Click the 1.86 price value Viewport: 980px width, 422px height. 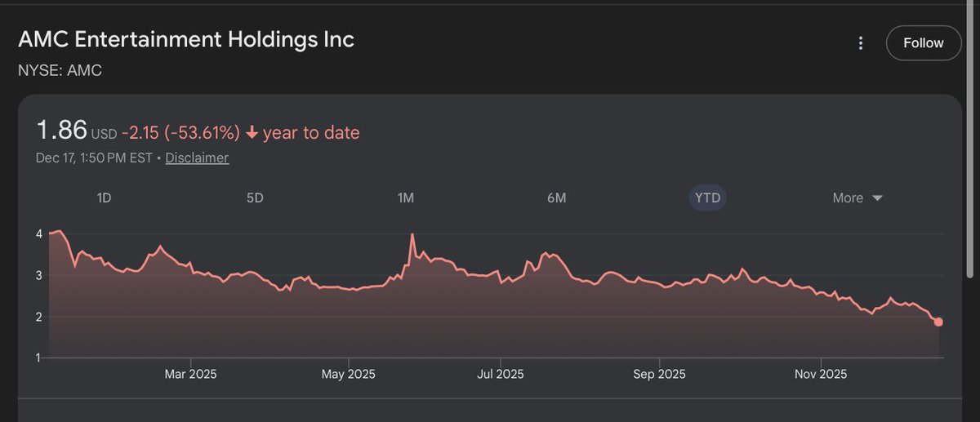pyautogui.click(x=62, y=131)
